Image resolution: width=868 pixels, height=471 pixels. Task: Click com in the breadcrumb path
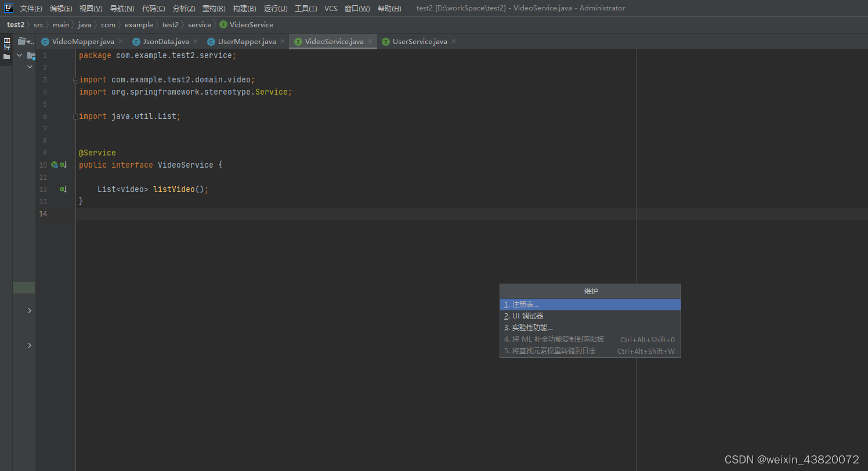tap(108, 25)
